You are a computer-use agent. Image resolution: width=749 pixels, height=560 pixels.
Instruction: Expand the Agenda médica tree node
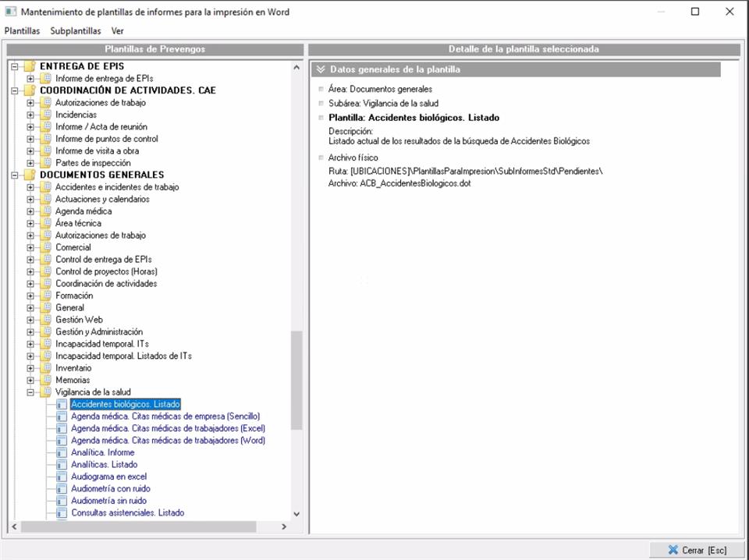pos(30,211)
